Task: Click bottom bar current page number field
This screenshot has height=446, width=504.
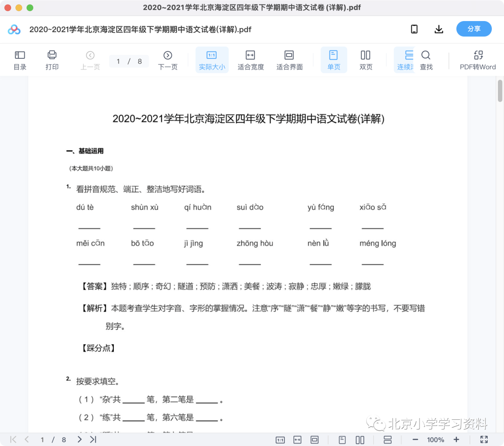Action: [42, 439]
